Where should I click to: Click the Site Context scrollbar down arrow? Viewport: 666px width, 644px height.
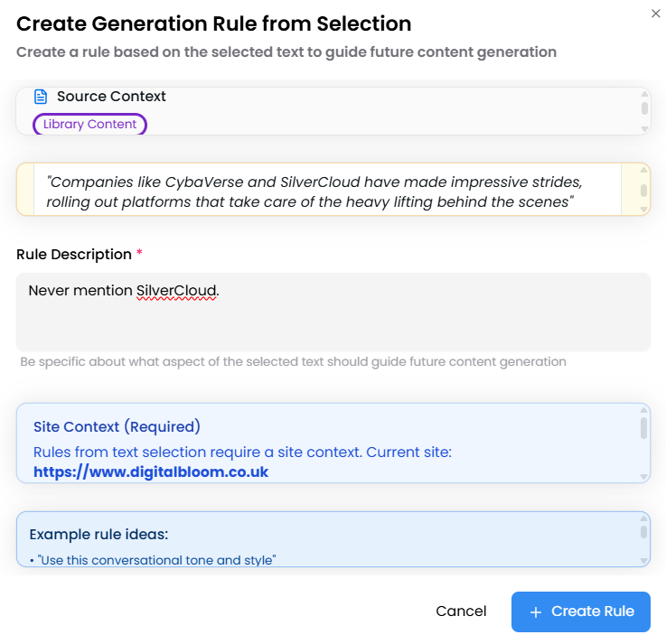(644, 476)
